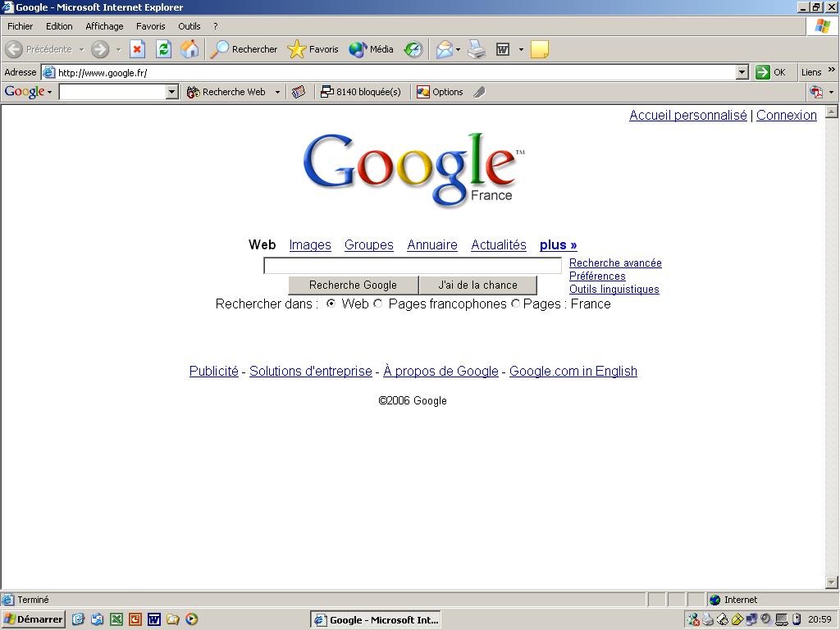Open the Affichage menu
The height and width of the screenshot is (630, 840).
coord(104,26)
